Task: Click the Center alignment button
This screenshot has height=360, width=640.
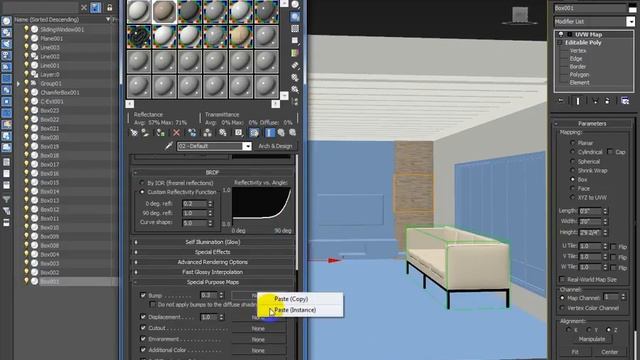Action: [609, 352]
